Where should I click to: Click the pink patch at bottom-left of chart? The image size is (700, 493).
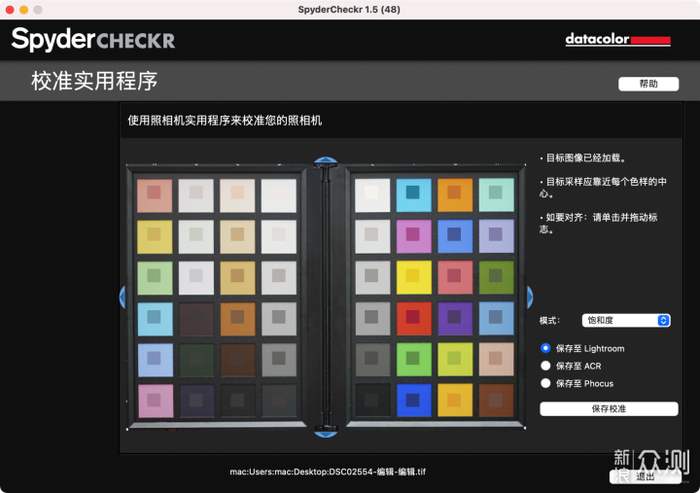click(x=155, y=401)
